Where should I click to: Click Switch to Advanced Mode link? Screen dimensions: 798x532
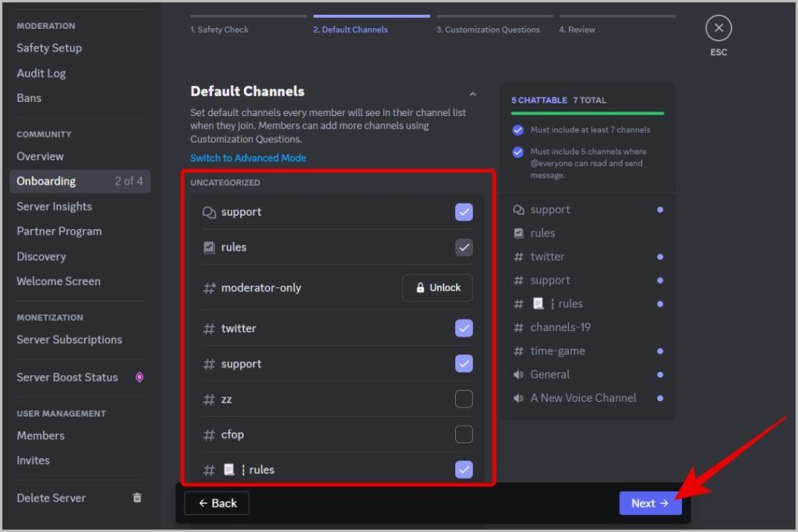(x=248, y=157)
